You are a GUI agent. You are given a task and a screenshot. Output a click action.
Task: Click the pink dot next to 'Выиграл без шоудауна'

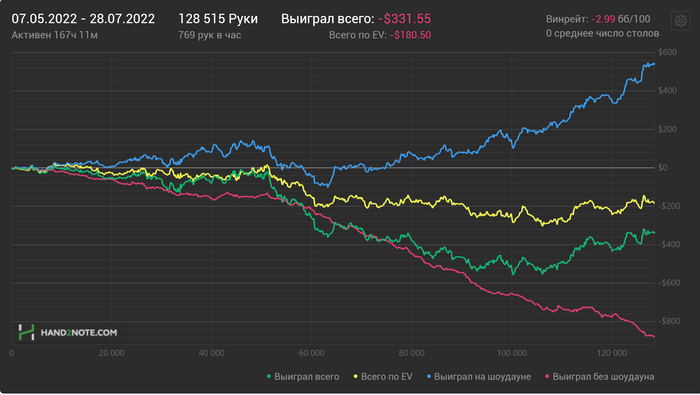(x=547, y=377)
